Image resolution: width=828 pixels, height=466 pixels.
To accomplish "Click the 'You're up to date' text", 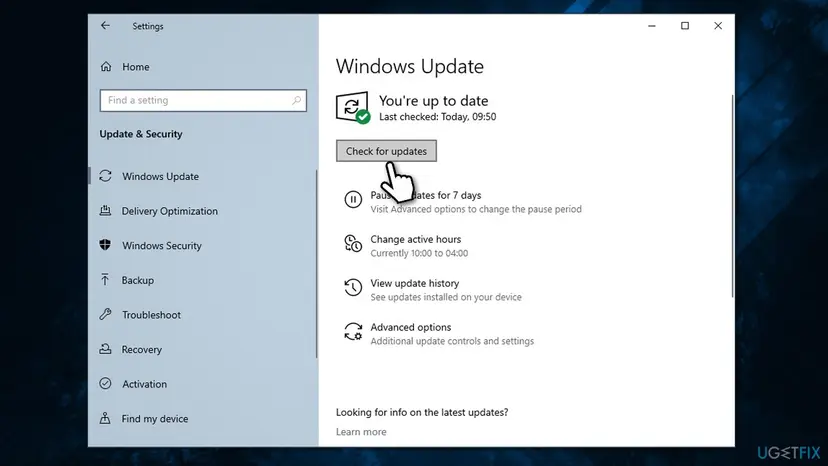I will (x=433, y=100).
